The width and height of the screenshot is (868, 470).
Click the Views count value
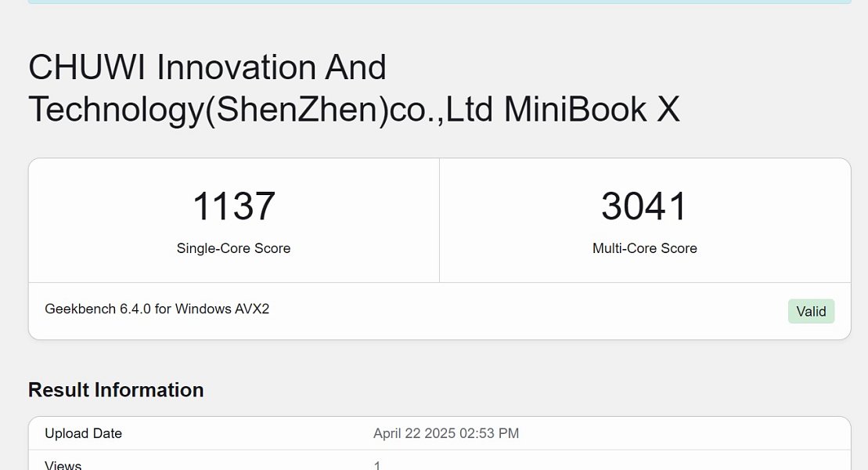click(x=376, y=465)
